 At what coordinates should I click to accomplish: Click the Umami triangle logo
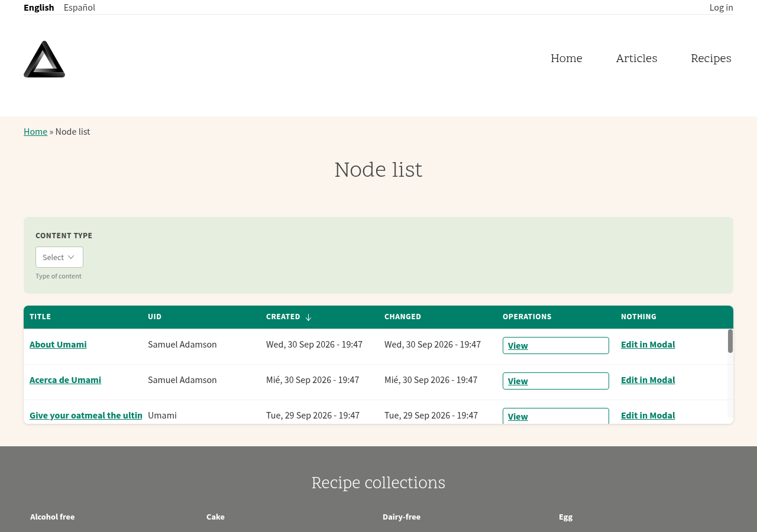44,59
